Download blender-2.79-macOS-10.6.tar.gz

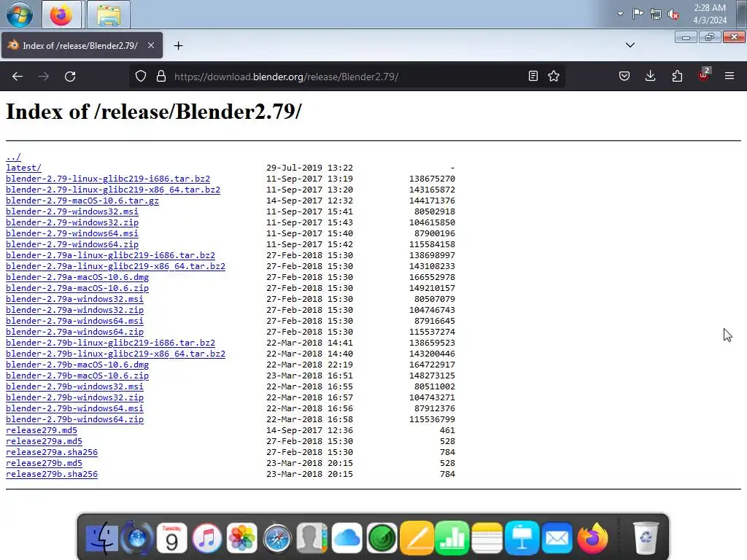pyautogui.click(x=82, y=201)
